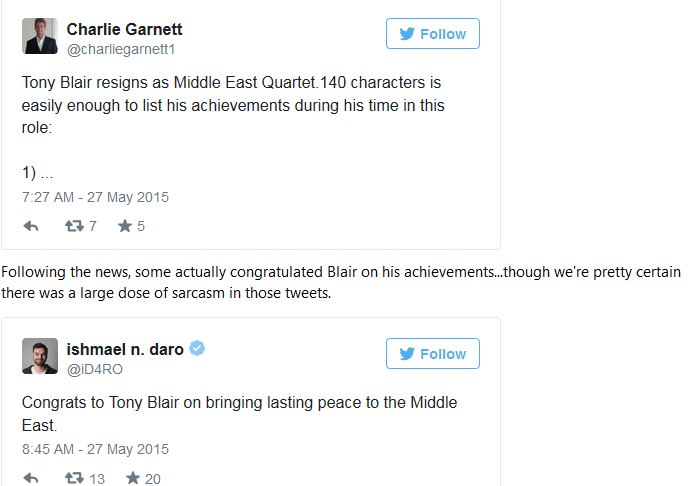Click the article paragraph about sarcasm
The width and height of the screenshot is (692, 486).
click(x=340, y=281)
